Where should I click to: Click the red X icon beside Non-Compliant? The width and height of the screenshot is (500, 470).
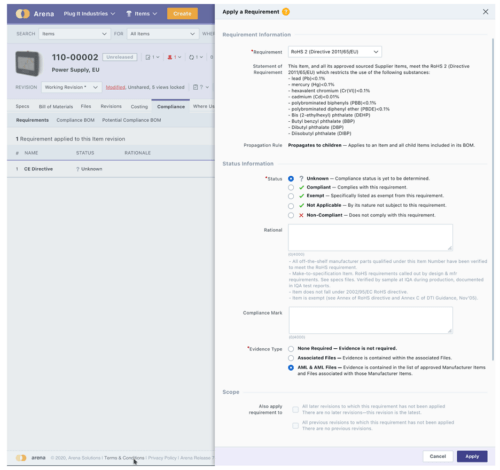[301, 215]
